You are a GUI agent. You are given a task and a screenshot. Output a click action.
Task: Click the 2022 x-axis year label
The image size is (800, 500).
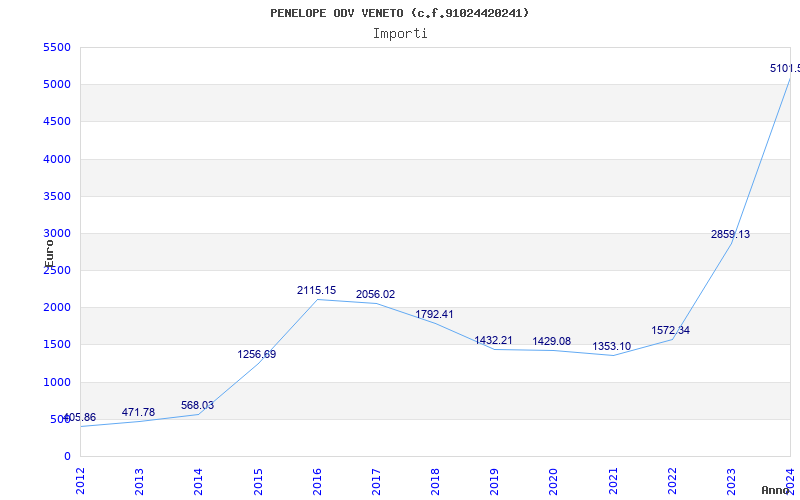(x=672, y=481)
